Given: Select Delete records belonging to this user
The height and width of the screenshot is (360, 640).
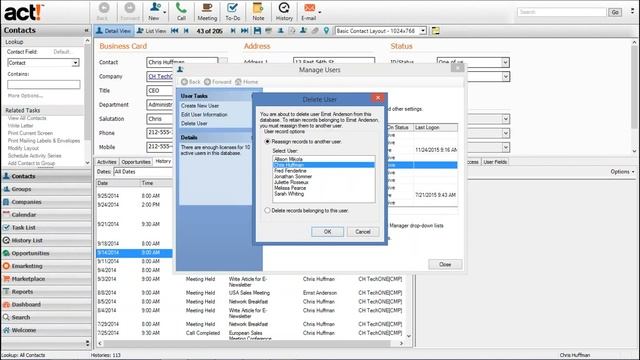Looking at the screenshot, I should coord(267,211).
